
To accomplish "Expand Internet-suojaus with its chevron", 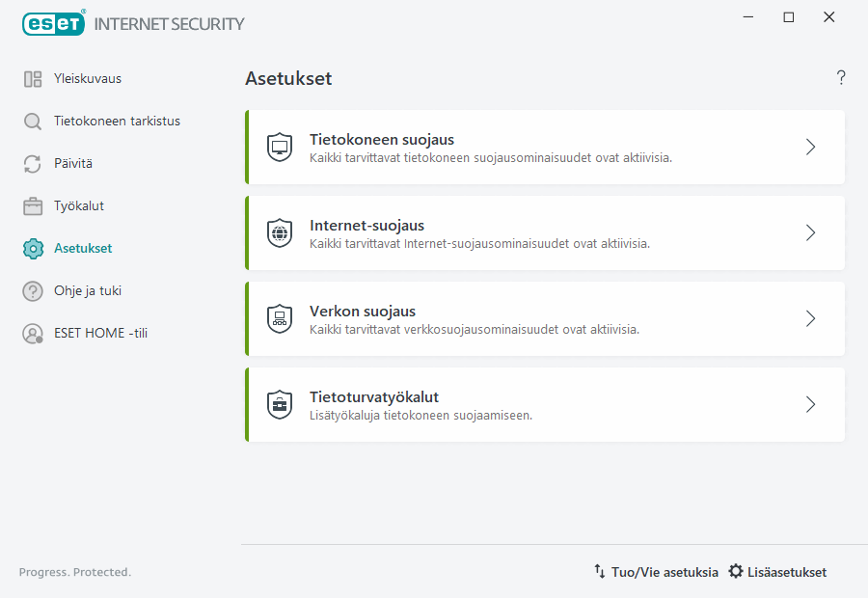I will coord(810,232).
